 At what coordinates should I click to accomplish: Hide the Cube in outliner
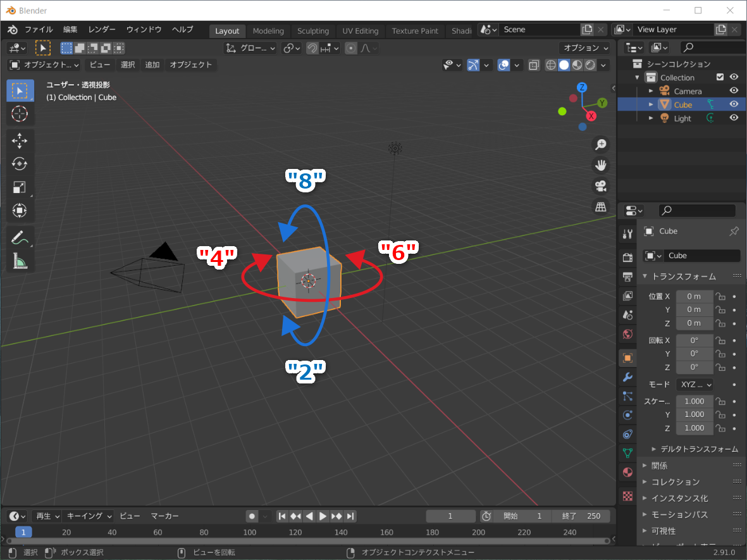(x=734, y=104)
